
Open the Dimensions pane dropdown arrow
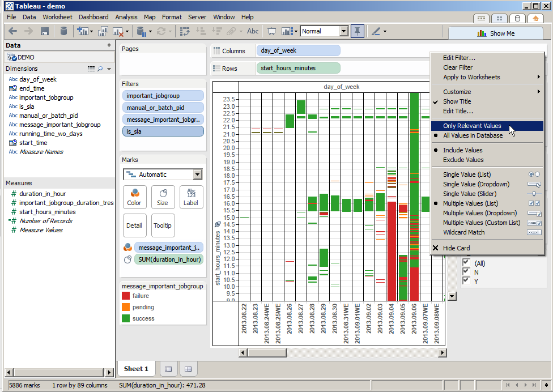click(109, 69)
